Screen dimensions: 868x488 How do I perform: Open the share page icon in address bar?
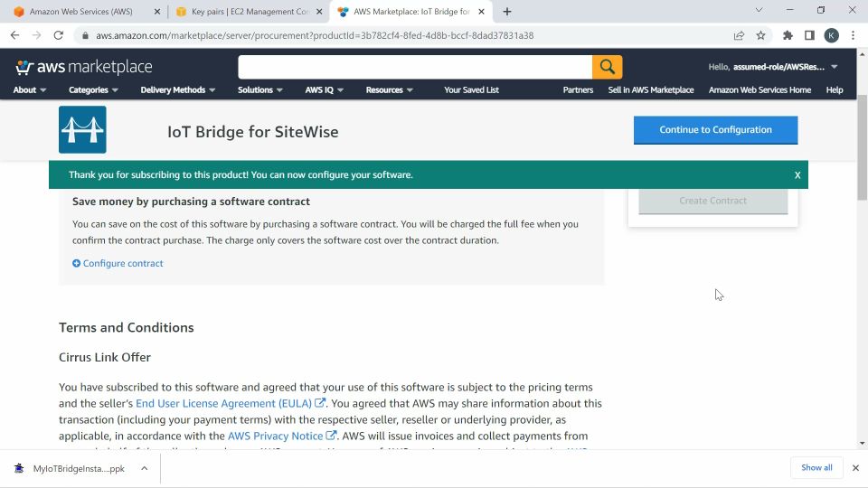coord(739,35)
